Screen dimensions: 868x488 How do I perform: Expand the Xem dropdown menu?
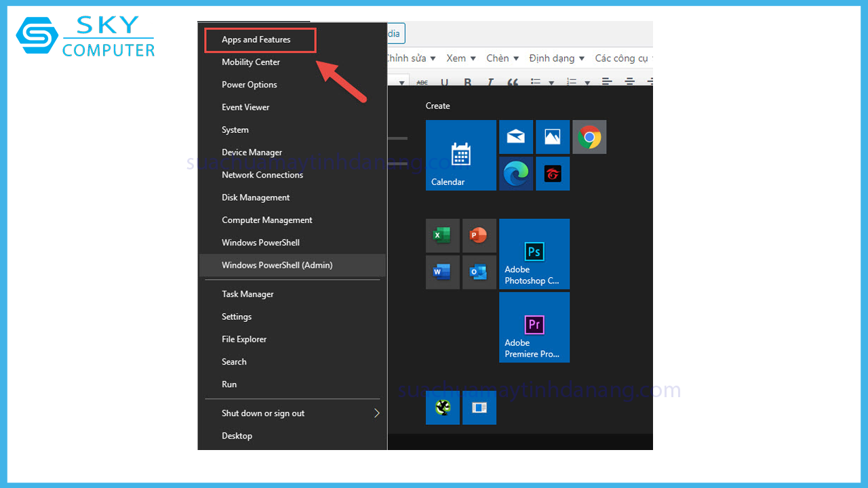click(x=461, y=58)
